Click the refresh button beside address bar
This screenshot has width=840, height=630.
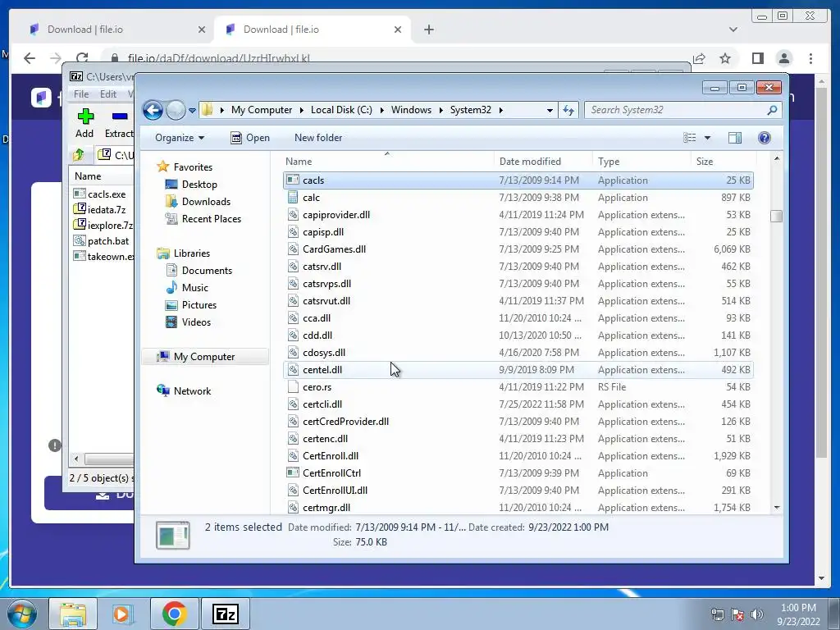point(568,111)
